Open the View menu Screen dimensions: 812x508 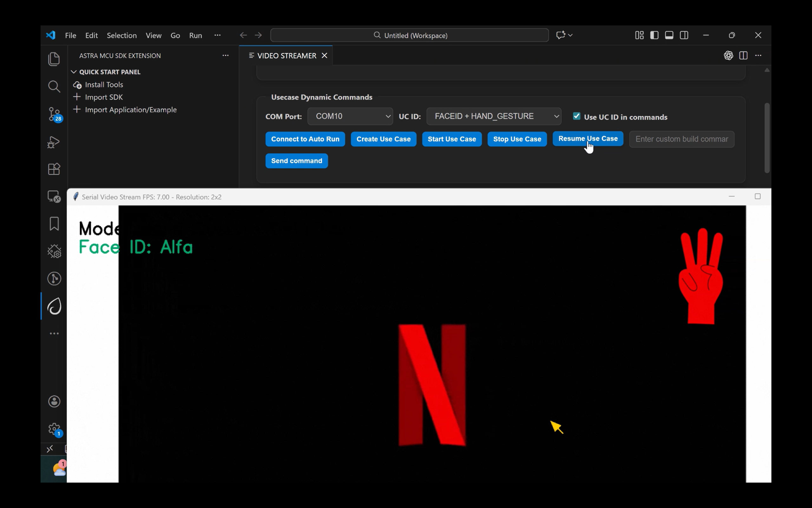tap(154, 35)
